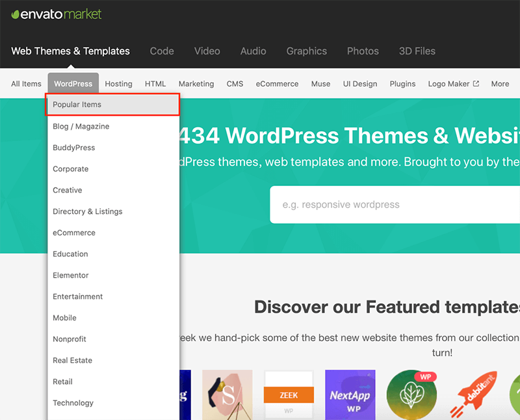520x420 pixels.
Task: Open the 3D Files category
Action: (x=417, y=51)
